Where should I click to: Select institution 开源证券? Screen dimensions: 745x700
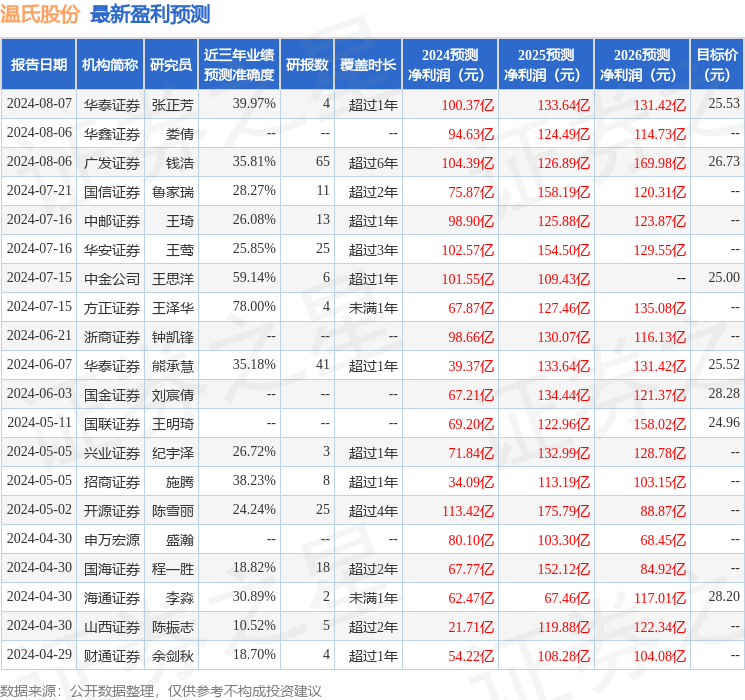112,511
